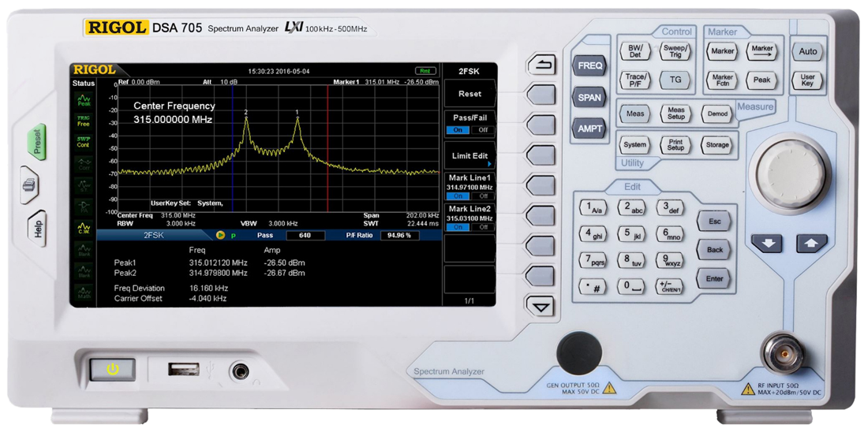Screen dimensions: 868x432
Task: Open the System utility key
Action: click(635, 145)
